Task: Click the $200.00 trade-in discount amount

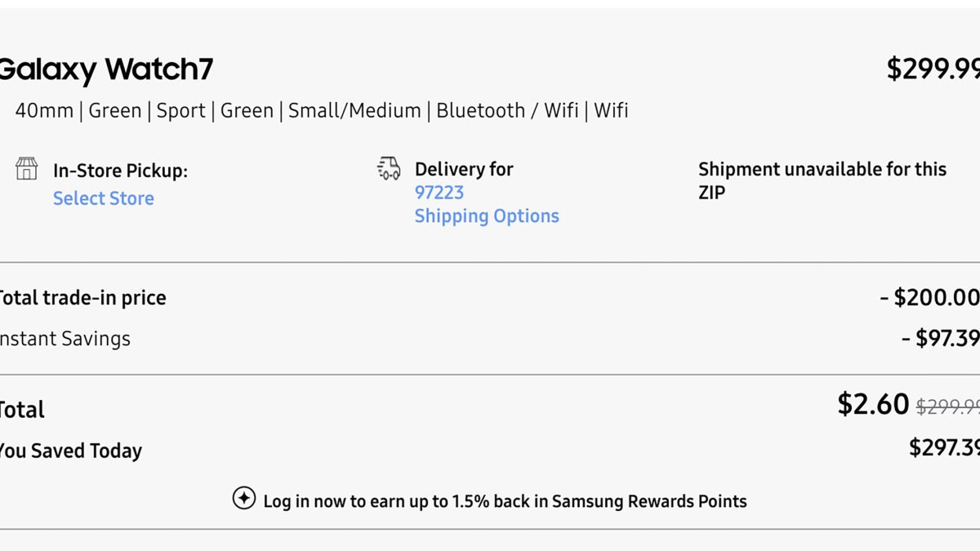Action: pyautogui.click(x=931, y=297)
